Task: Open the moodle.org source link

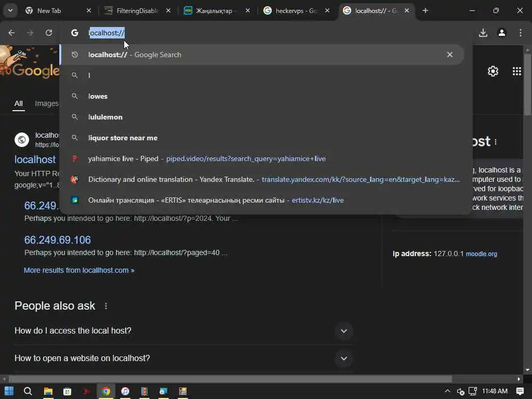Action: 481,254
